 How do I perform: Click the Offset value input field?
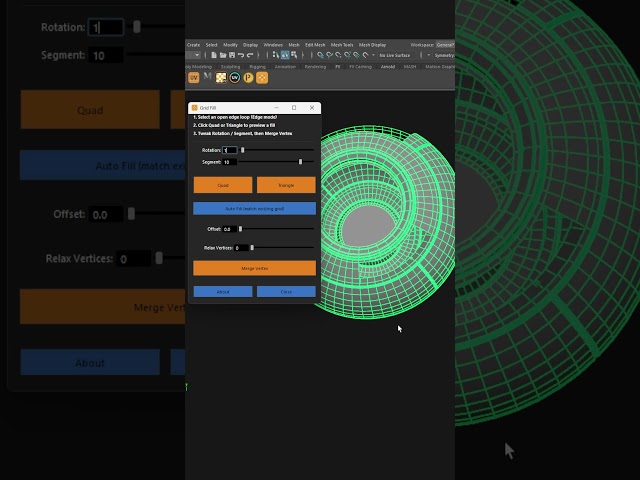[229, 229]
